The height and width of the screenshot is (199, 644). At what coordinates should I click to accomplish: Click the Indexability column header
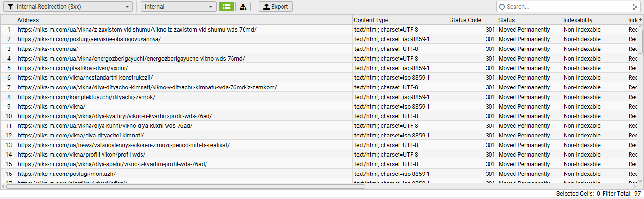[x=593, y=20]
